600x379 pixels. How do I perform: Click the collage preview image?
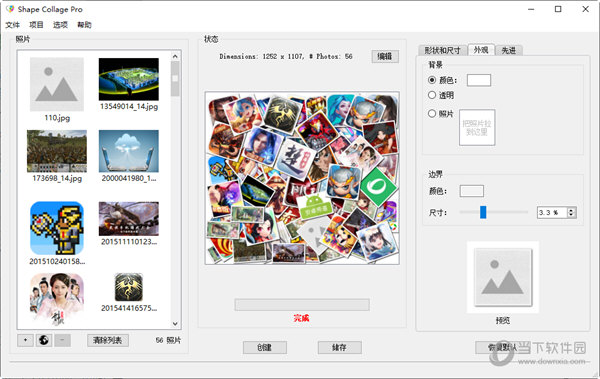[x=302, y=178]
